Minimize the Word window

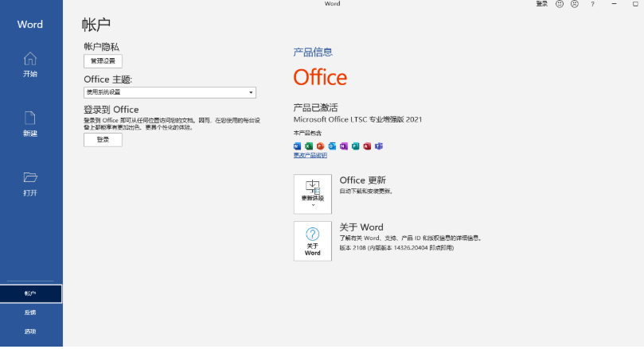(614, 4)
